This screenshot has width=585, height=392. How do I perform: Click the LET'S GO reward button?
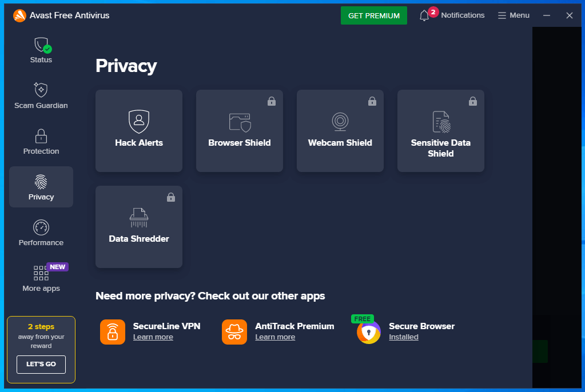click(x=41, y=364)
